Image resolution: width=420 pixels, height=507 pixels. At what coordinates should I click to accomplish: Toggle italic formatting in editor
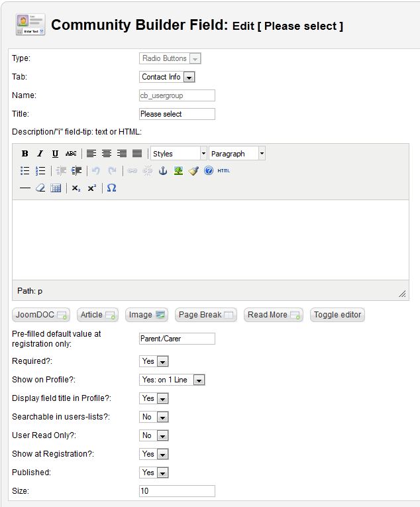[40, 154]
